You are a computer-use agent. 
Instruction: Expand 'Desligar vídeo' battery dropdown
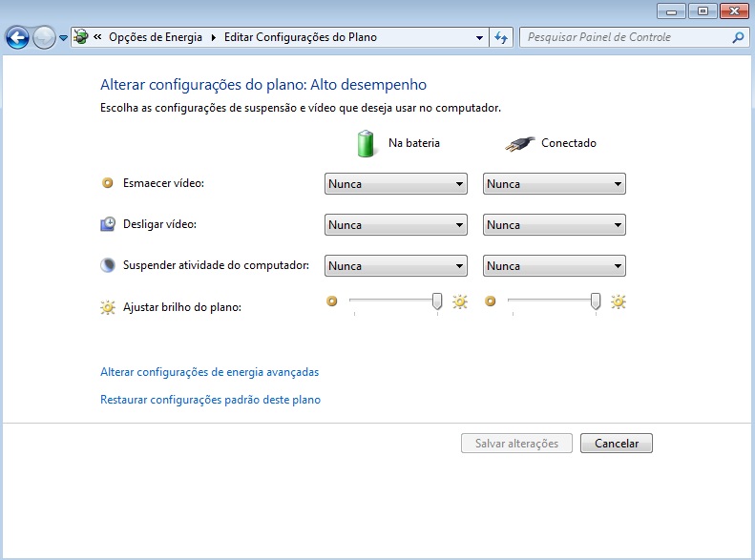[395, 225]
